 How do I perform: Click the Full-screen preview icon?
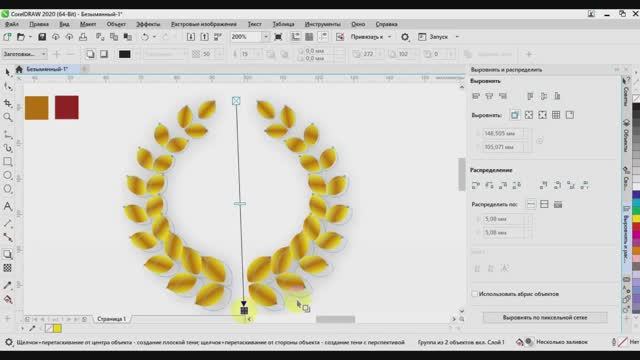pos(278,37)
